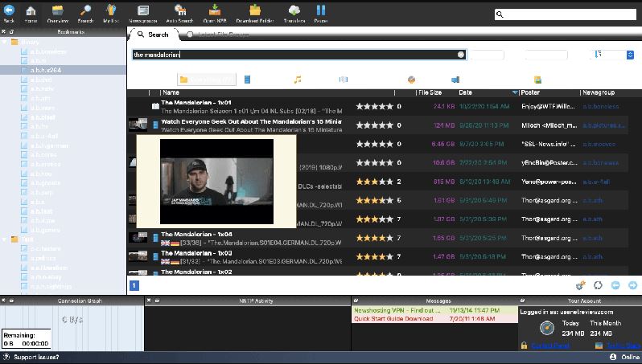Close the Bookmarks panel
642x364 pixels.
coord(4,31)
